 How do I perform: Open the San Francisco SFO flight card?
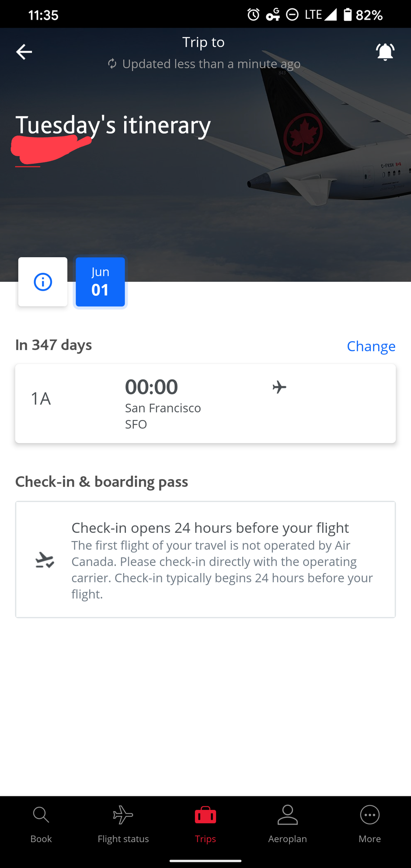pyautogui.click(x=205, y=403)
